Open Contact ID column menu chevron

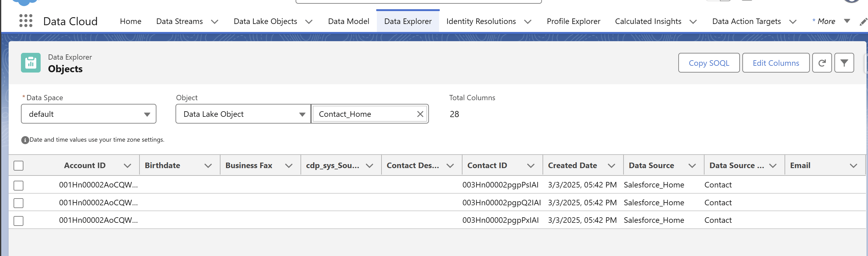531,166
